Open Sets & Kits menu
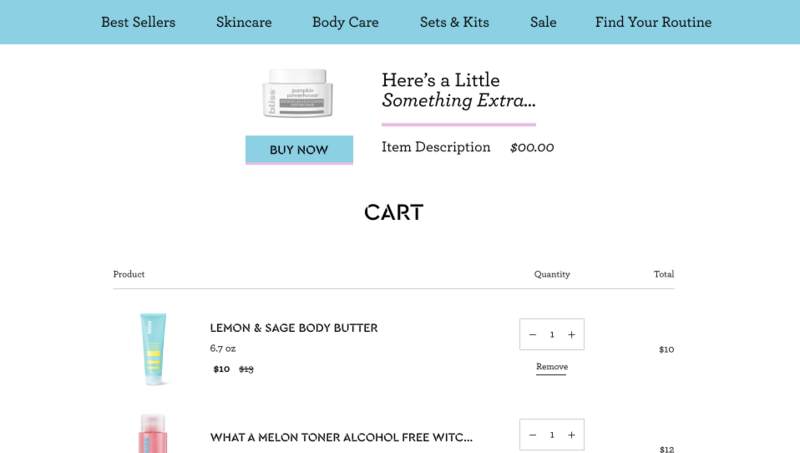 [454, 22]
